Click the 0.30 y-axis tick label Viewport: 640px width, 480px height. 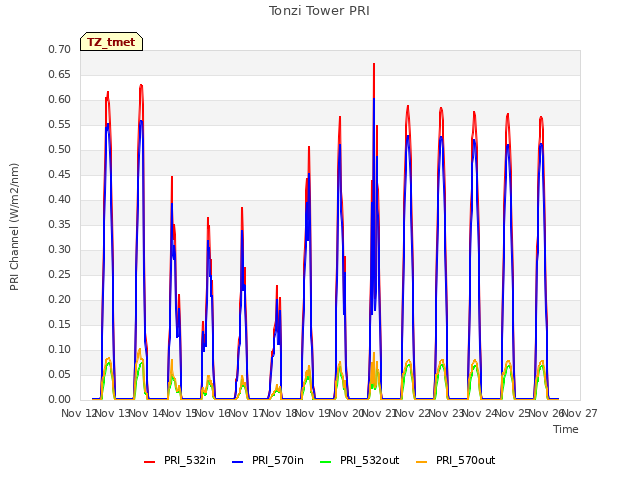(x=59, y=249)
